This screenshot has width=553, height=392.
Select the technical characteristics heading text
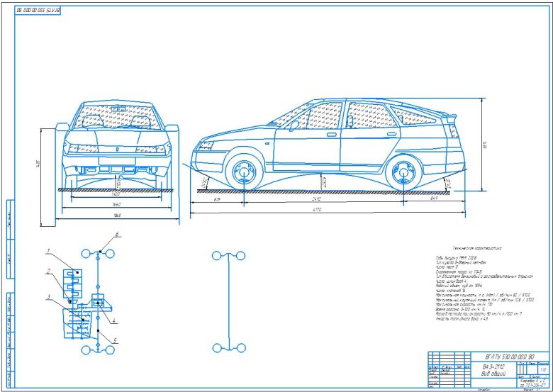462,249
